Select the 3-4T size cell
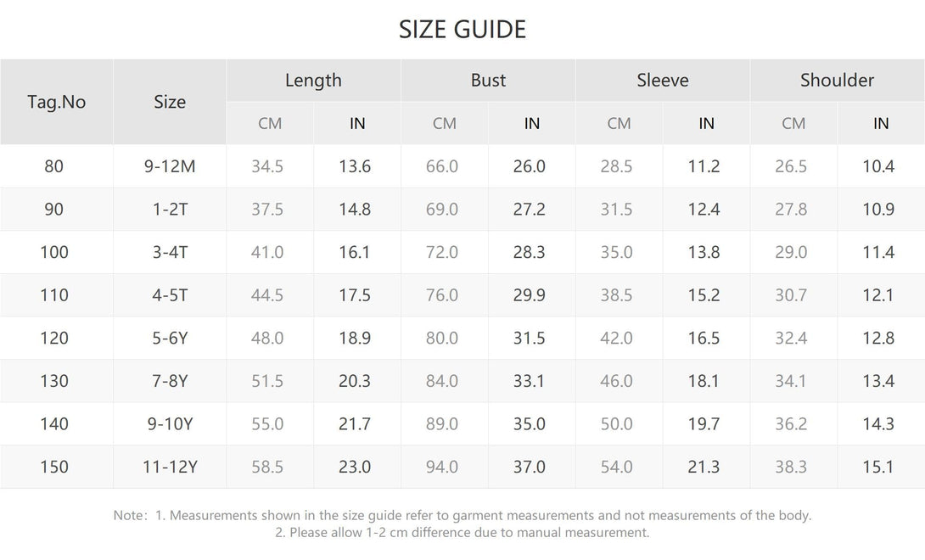This screenshot has height=560, width=925. [170, 253]
